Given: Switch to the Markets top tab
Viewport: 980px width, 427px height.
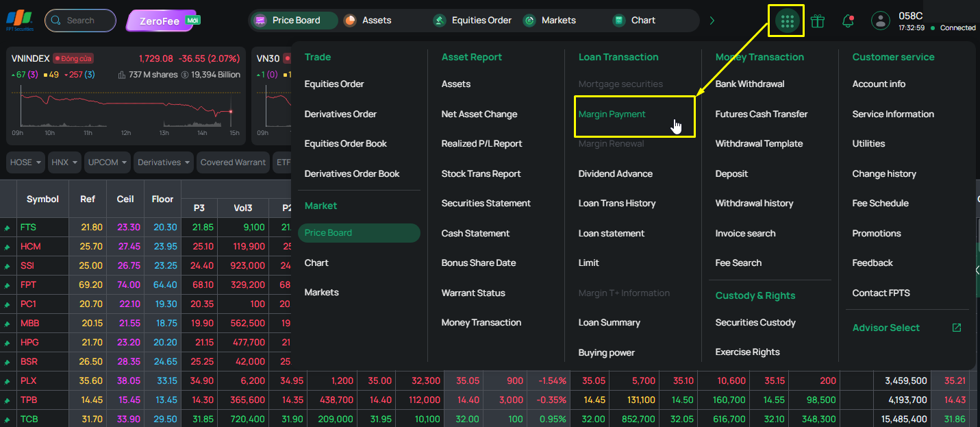Looking at the screenshot, I should [x=550, y=21].
